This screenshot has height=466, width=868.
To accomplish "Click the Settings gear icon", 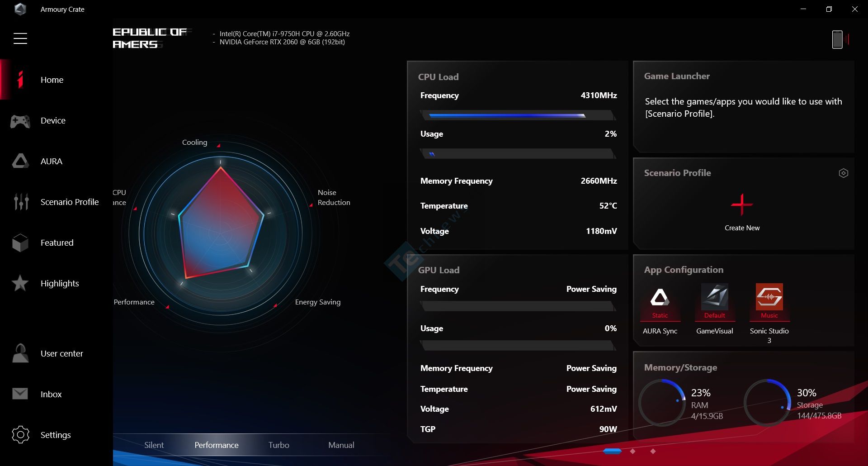I will (20, 435).
